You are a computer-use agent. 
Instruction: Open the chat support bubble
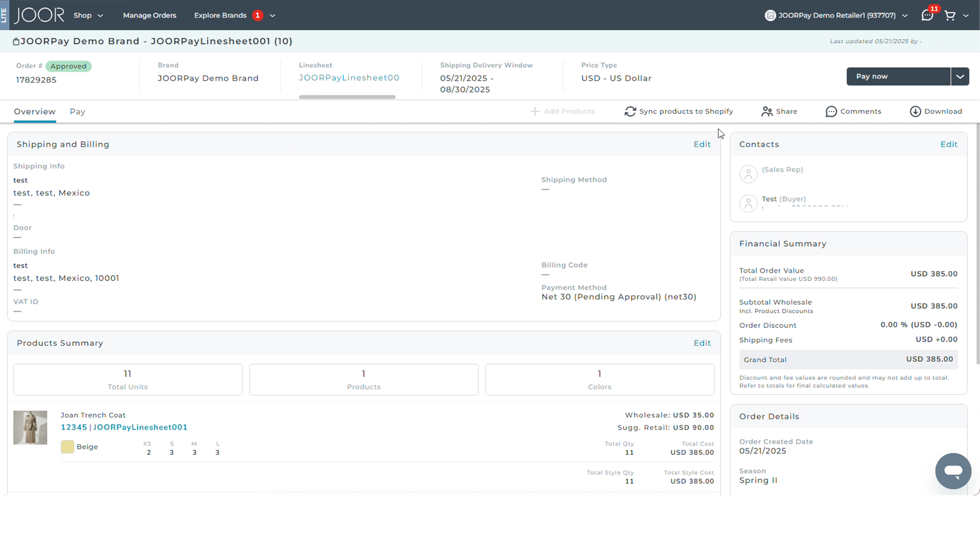(x=953, y=471)
